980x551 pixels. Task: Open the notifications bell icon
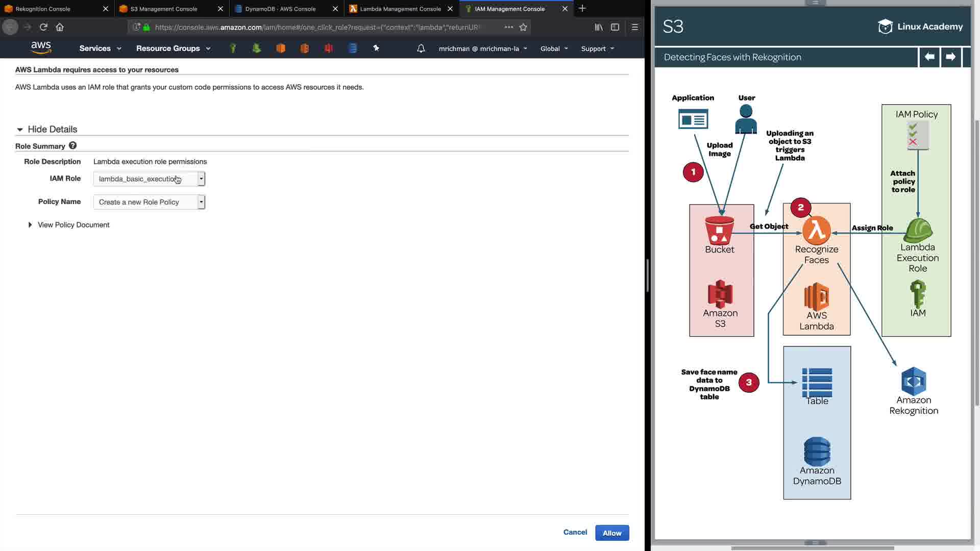click(421, 48)
